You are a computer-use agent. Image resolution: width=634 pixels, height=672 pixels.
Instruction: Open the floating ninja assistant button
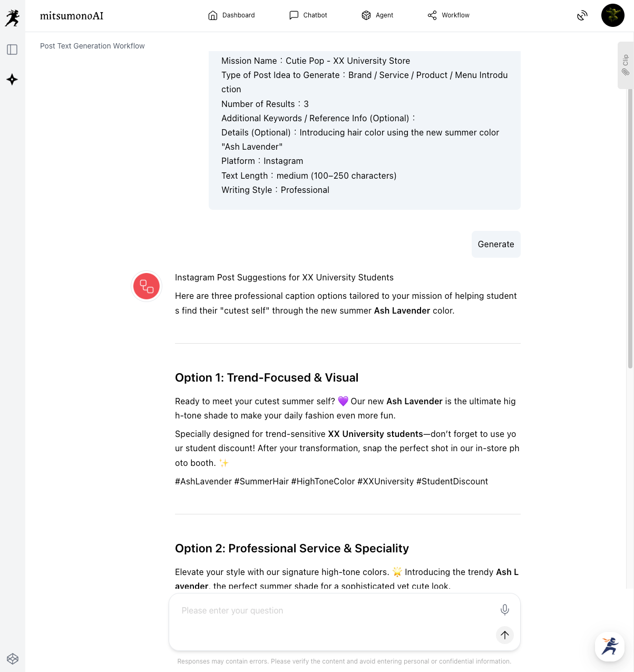[610, 646]
